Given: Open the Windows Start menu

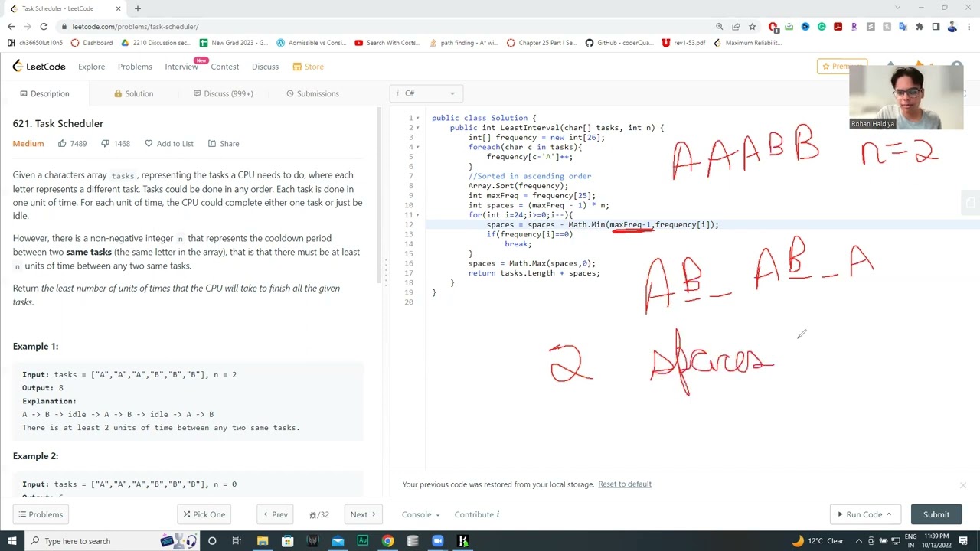Looking at the screenshot, I should click(x=11, y=541).
